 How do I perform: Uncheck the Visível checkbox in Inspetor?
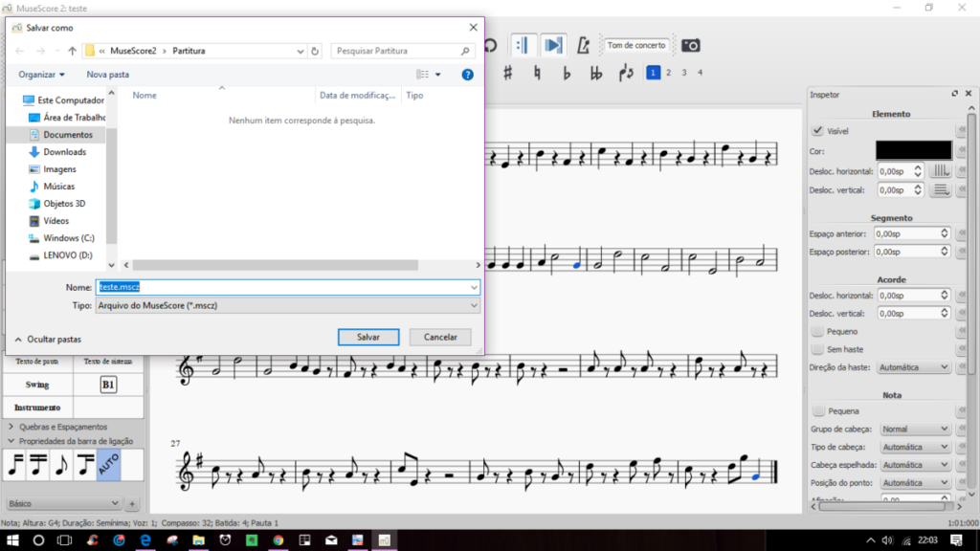pyautogui.click(x=817, y=131)
